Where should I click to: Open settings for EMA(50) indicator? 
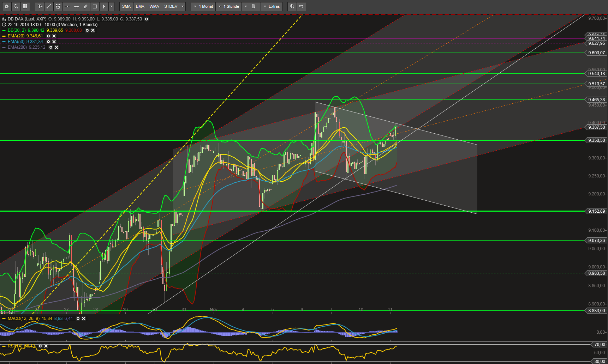[48, 42]
